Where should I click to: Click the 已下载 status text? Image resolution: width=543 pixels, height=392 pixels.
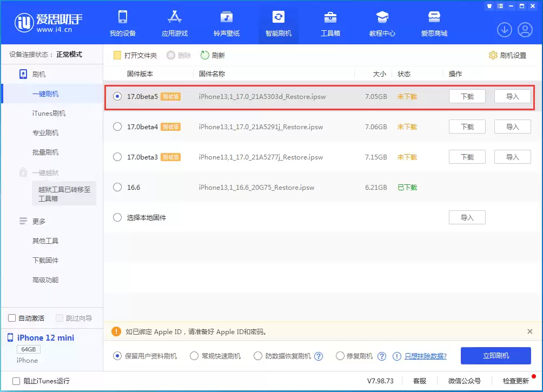tap(407, 187)
